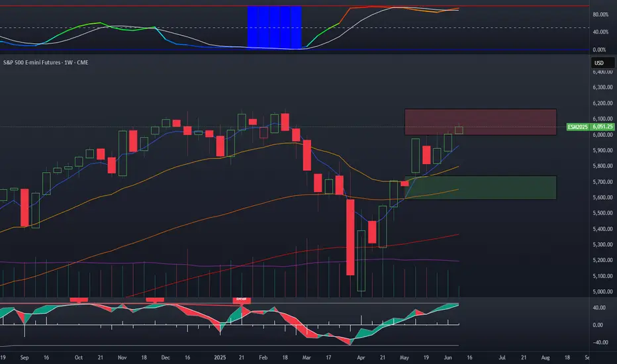Click the Nov label on time axis
Screen dimensions: 617x364
click(122, 357)
